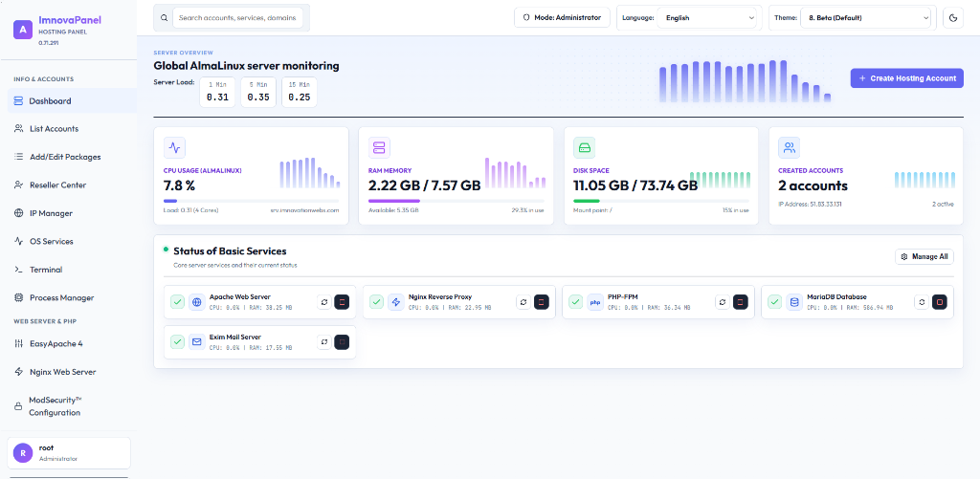Go to List Accounts
Screen dimensions: 980x479
click(x=72, y=129)
